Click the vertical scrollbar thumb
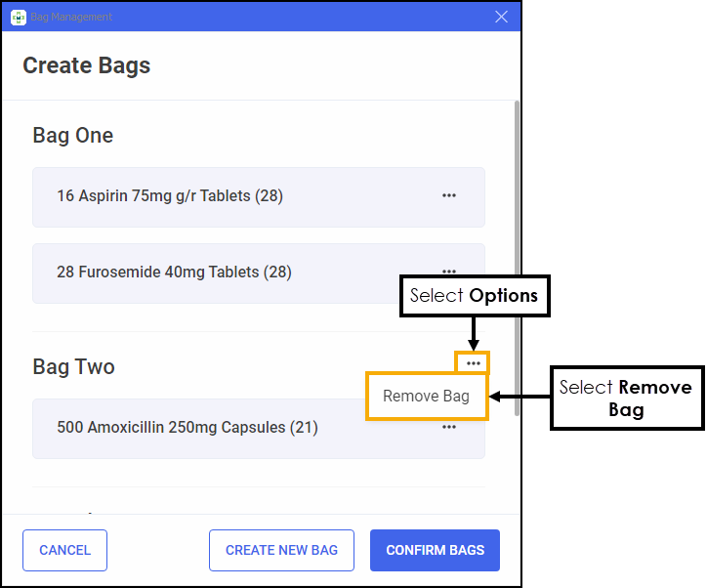Image resolution: width=707 pixels, height=588 pixels. click(517, 254)
